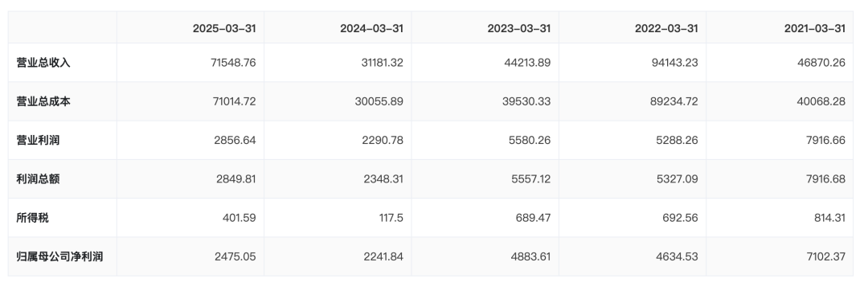Select the cell showing 814.31
The width and height of the screenshot is (868, 291).
pyautogui.click(x=829, y=217)
